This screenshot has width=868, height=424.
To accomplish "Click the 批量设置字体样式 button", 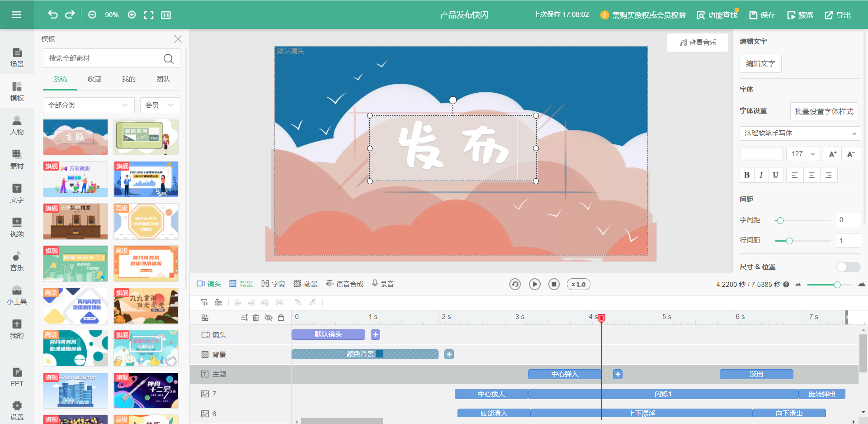I will (x=824, y=111).
